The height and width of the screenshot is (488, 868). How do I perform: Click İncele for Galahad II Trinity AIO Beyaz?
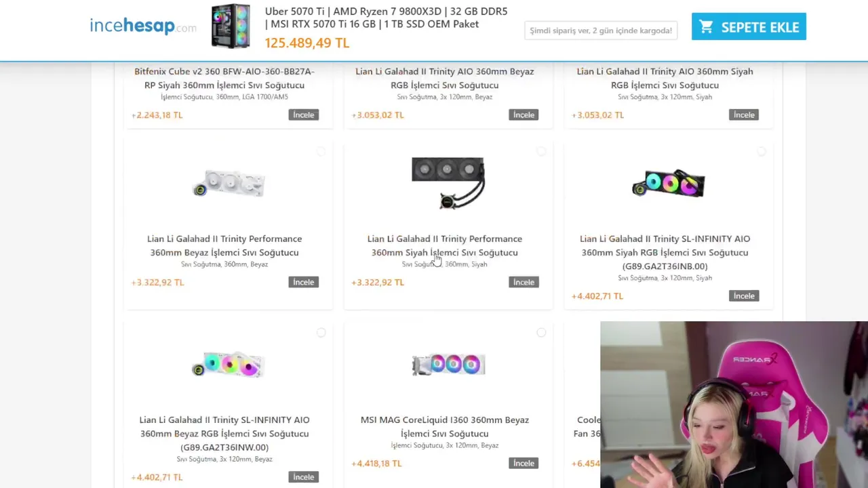524,115
